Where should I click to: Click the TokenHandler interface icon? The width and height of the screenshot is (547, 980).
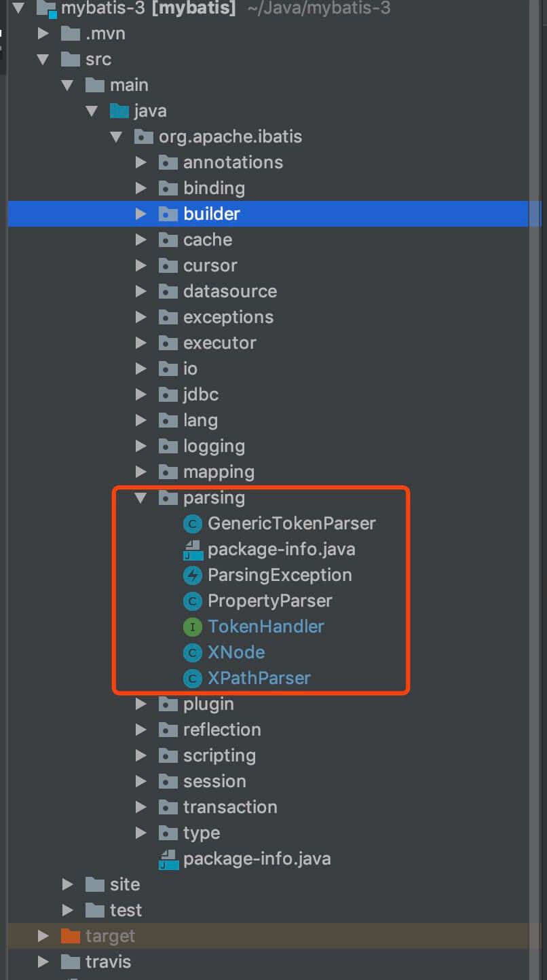tap(193, 626)
